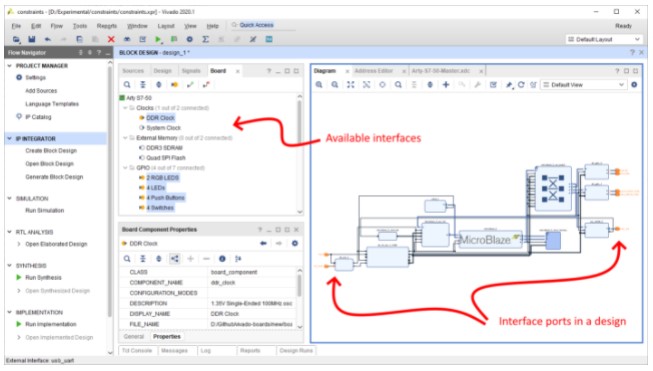Select DDR3 SDRAM interface entry
Image resolution: width=653 pixels, height=371 pixels.
(164, 148)
